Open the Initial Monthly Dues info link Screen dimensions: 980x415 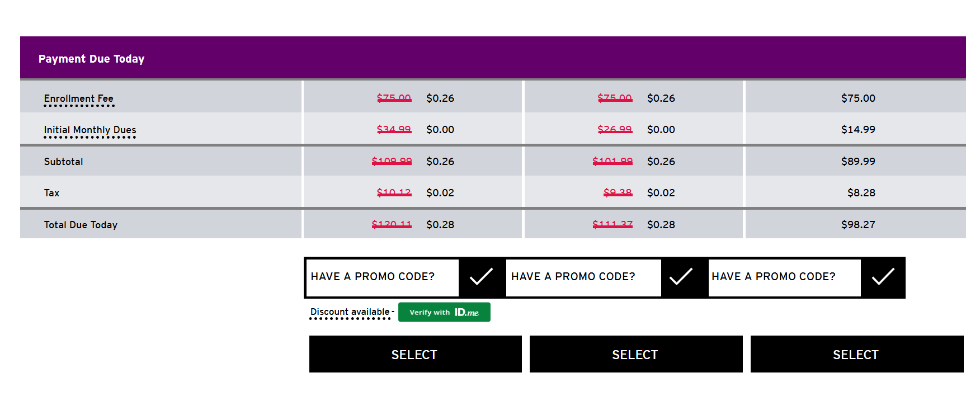pos(90,130)
